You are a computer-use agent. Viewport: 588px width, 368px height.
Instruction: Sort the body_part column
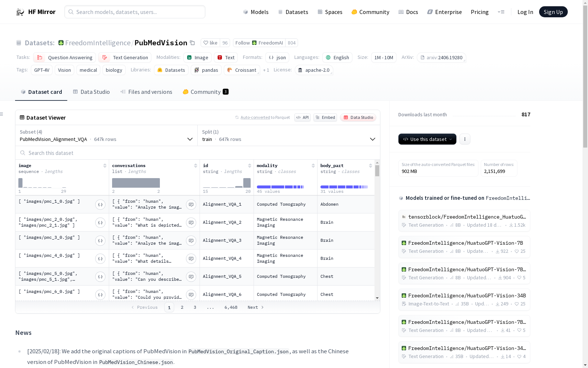370,166
